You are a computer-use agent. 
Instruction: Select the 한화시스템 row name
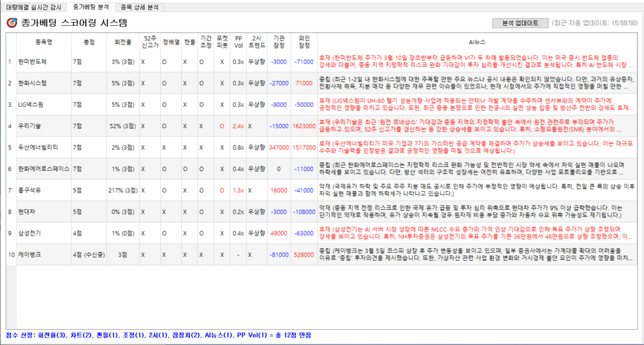(33, 83)
